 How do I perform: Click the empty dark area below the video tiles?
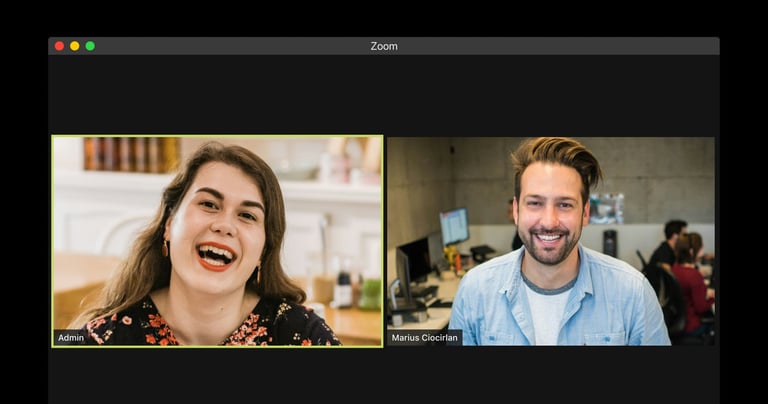click(384, 376)
